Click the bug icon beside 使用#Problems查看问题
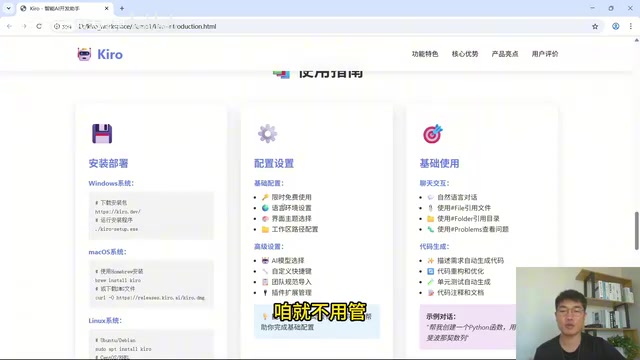This screenshot has width=640, height=360. click(431, 229)
